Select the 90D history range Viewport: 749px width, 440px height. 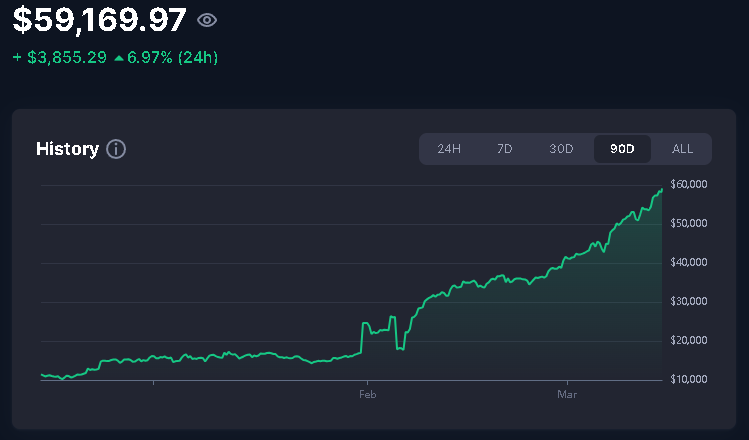point(622,149)
